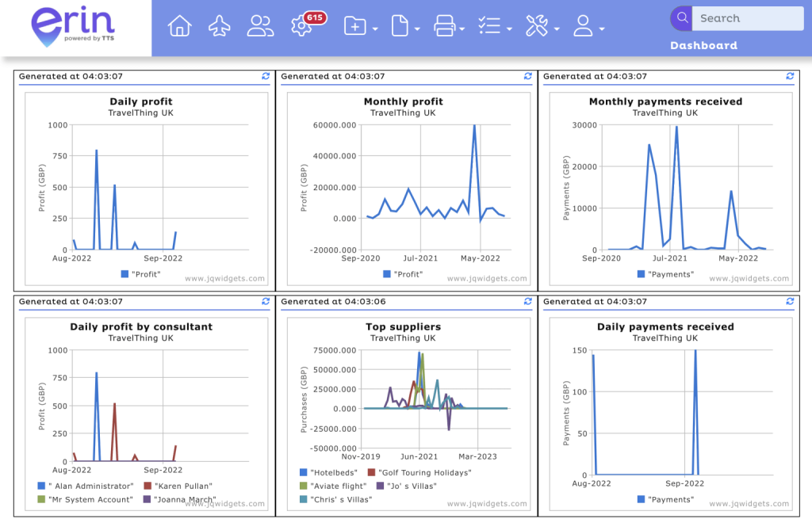Viewport: 812px width, 519px height.
Task: Click the gear icon with 615 badge
Action: [x=302, y=26]
